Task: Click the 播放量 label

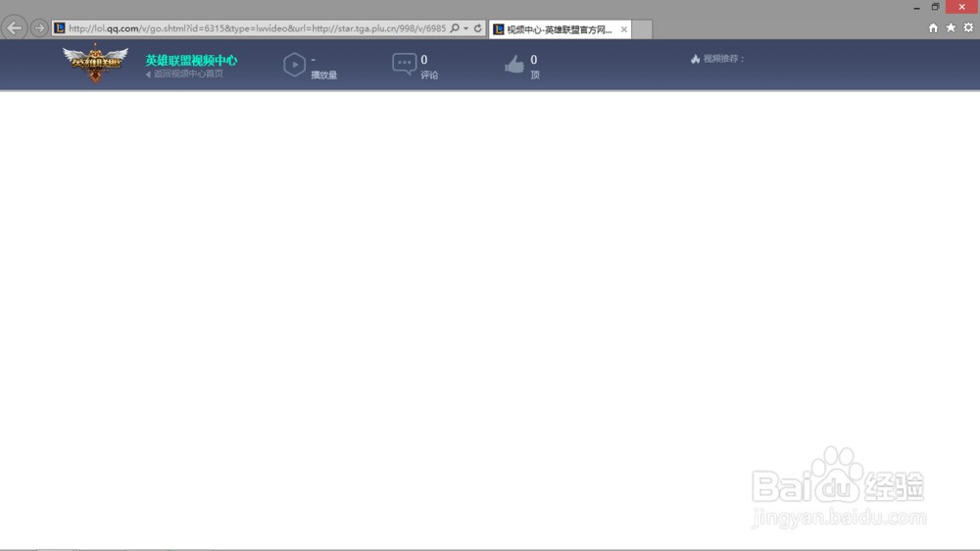Action: tap(323, 75)
